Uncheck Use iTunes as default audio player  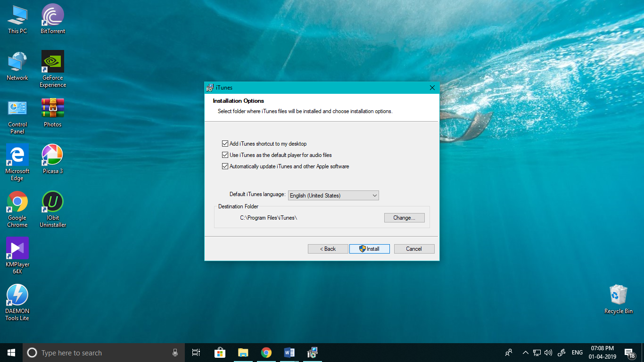225,155
